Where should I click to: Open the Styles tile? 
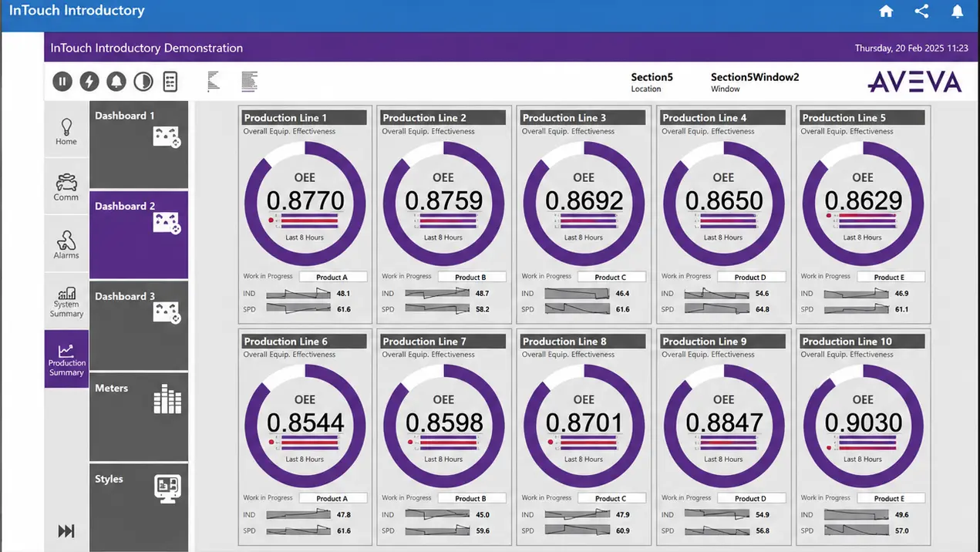(x=139, y=507)
